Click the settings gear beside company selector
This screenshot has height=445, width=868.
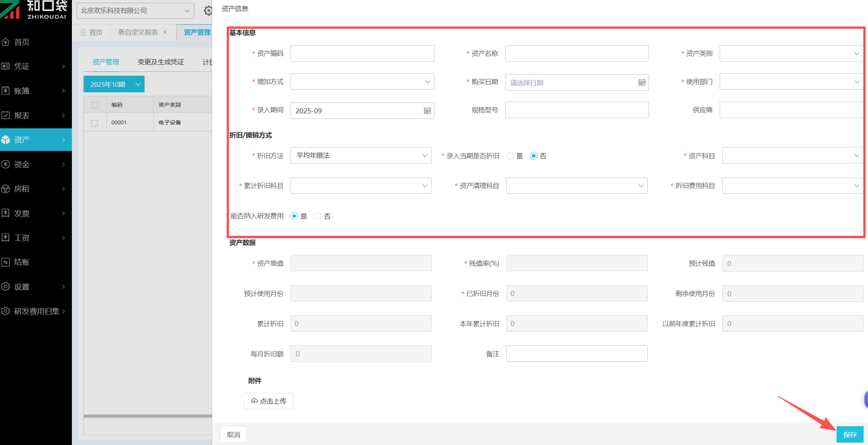pos(208,10)
